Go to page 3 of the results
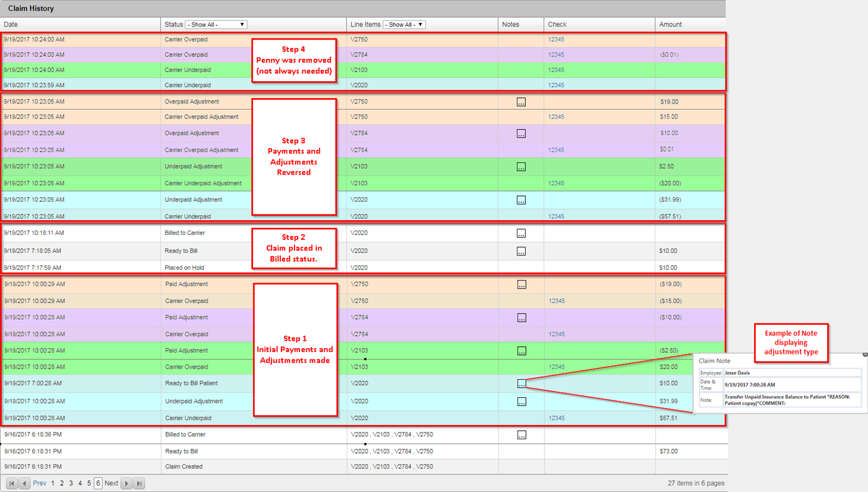The width and height of the screenshot is (868, 492). [x=71, y=483]
